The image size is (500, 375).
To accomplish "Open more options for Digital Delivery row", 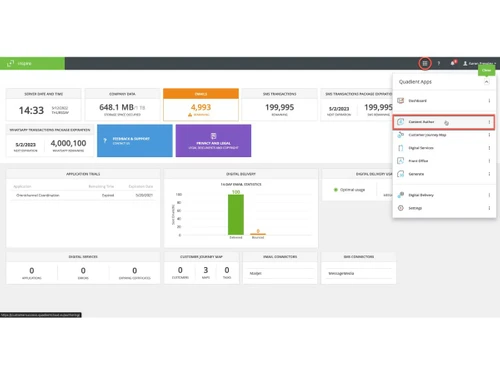I will (x=489, y=195).
